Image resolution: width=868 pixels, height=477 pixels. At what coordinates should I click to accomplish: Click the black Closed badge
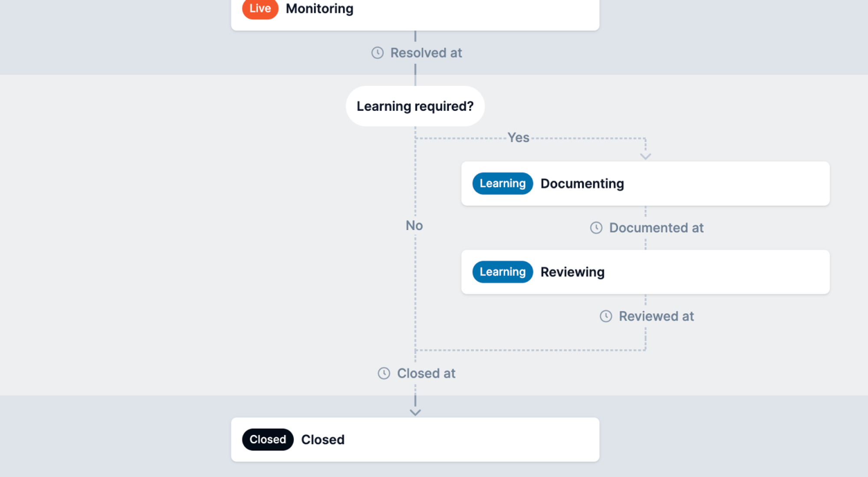[x=267, y=440]
